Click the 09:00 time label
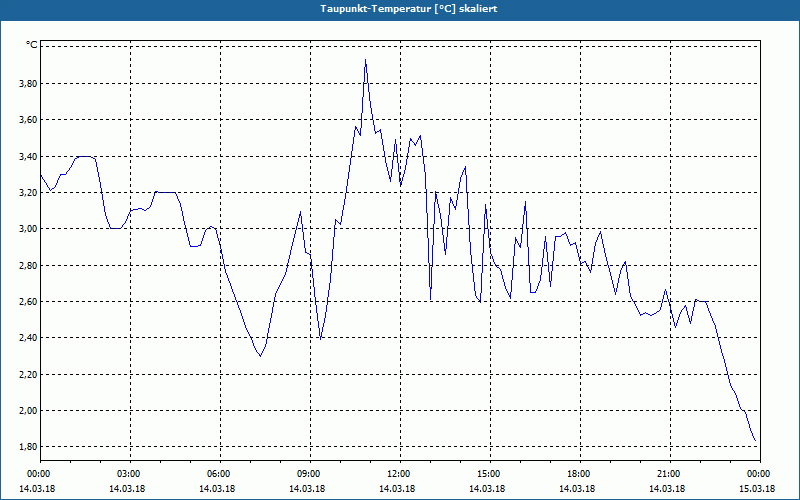The width and height of the screenshot is (800, 500). coord(310,474)
